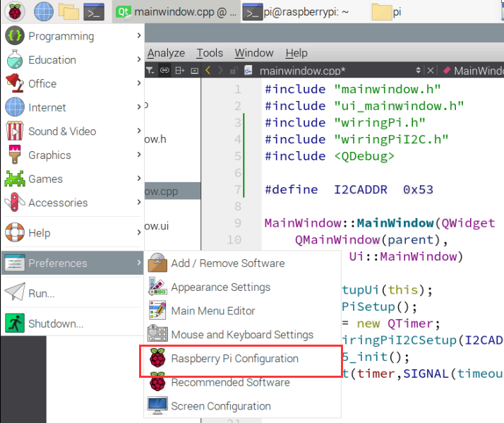504x423 pixels.
Task: Click the Appearance Settings palette icon
Action: (x=157, y=286)
